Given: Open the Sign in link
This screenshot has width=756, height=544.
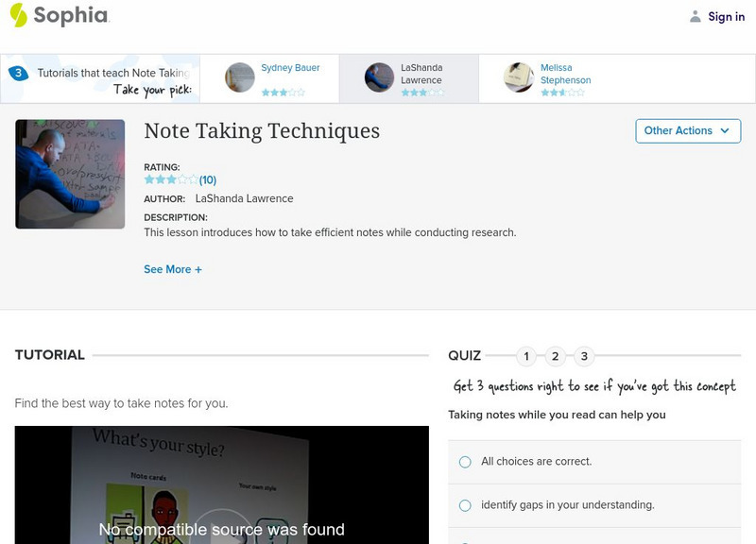Looking at the screenshot, I should [726, 16].
